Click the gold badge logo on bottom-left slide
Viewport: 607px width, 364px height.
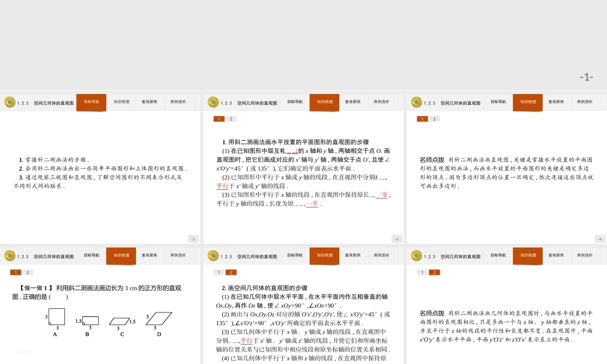(x=9, y=255)
